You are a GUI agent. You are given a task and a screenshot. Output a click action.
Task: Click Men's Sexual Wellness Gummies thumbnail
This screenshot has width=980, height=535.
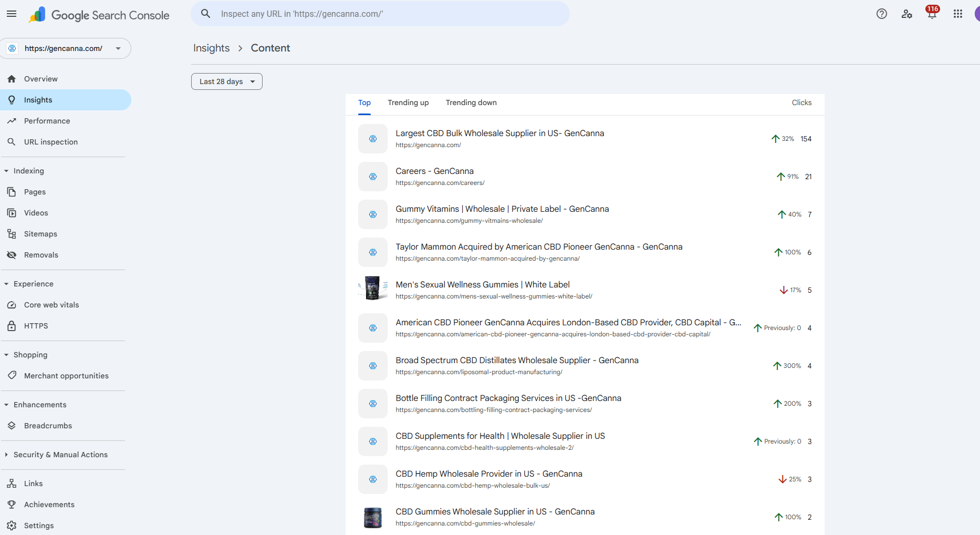(372, 289)
